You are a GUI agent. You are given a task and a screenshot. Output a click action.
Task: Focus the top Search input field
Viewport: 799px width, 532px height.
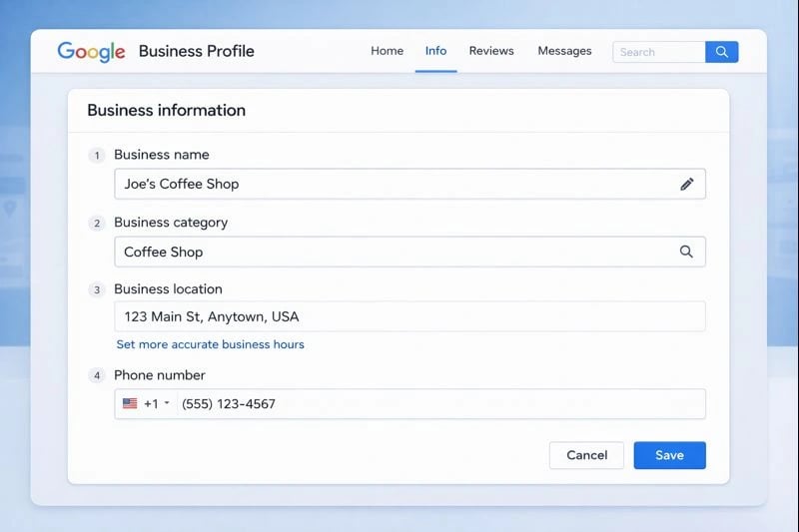point(659,52)
